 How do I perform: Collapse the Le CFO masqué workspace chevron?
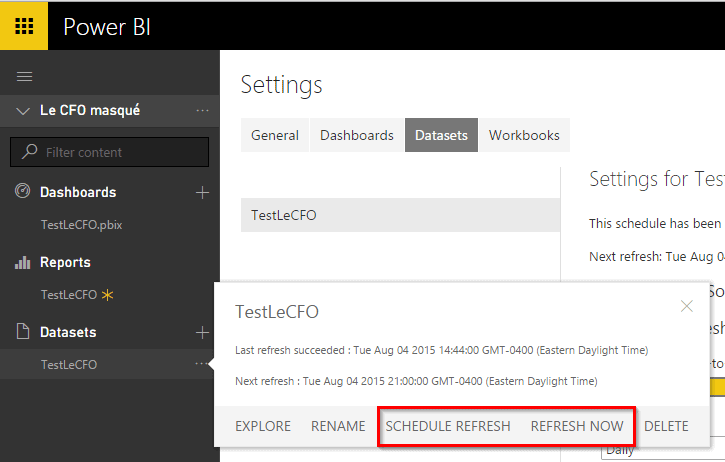[x=24, y=111]
